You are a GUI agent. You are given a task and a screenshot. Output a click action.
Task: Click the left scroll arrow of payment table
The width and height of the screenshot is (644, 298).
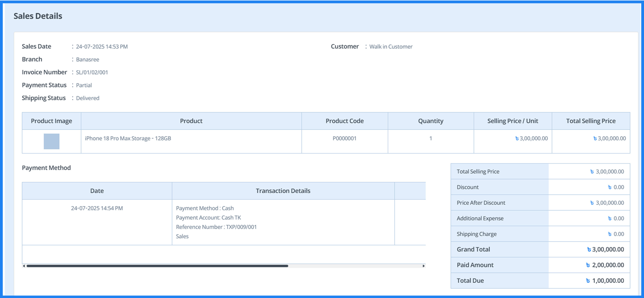pyautogui.click(x=24, y=266)
